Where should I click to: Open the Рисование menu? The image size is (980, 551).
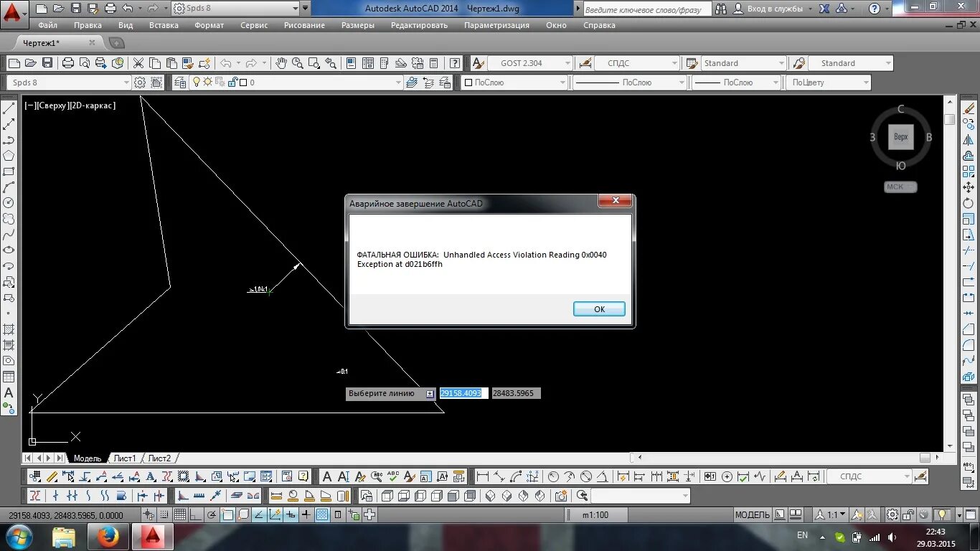coord(304,25)
